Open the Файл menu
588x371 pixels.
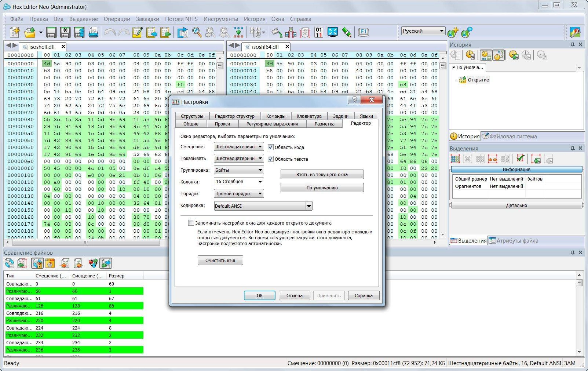tap(17, 19)
